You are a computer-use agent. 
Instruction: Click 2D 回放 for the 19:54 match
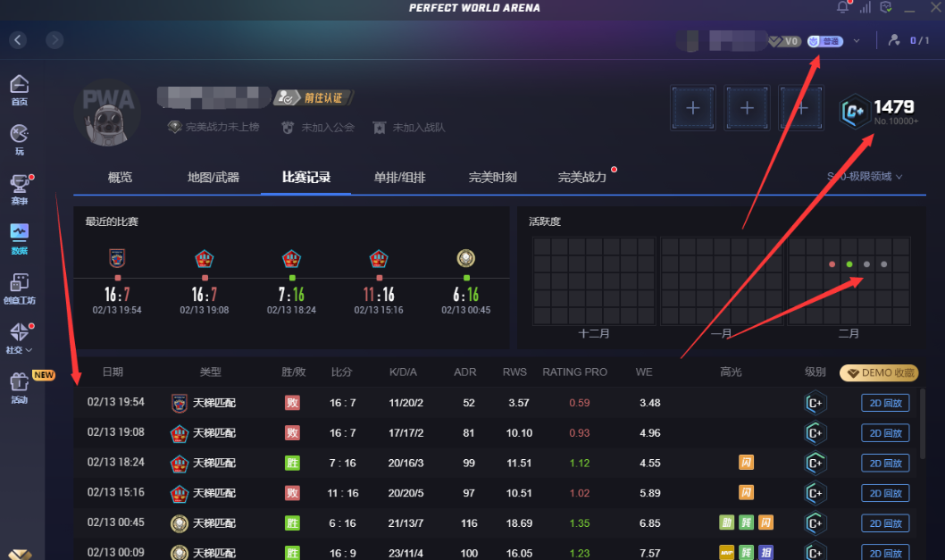884,403
